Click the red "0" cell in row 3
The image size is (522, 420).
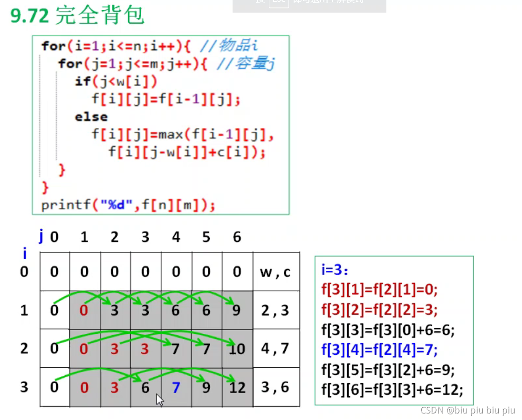pos(84,387)
